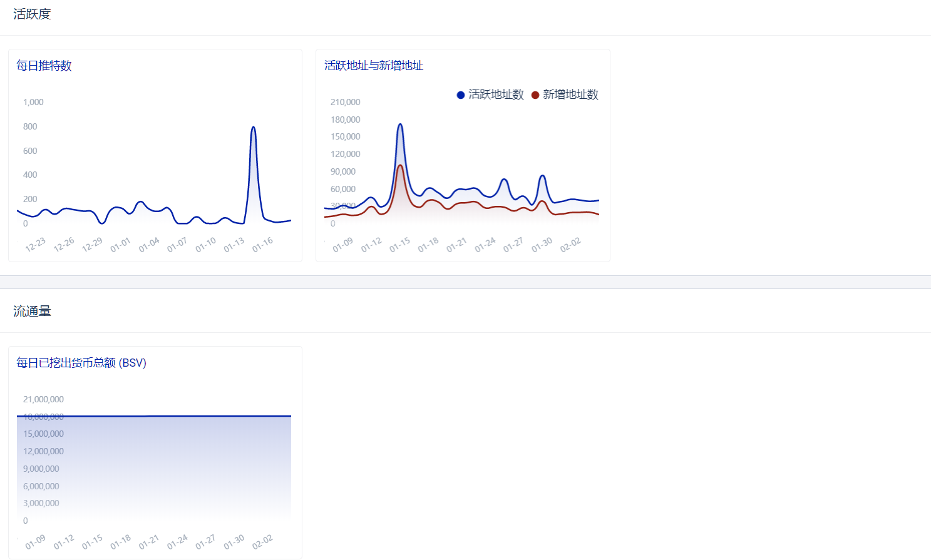Open the 活跃地址与新增地址 chart title
This screenshot has width=931, height=560.
(x=374, y=66)
